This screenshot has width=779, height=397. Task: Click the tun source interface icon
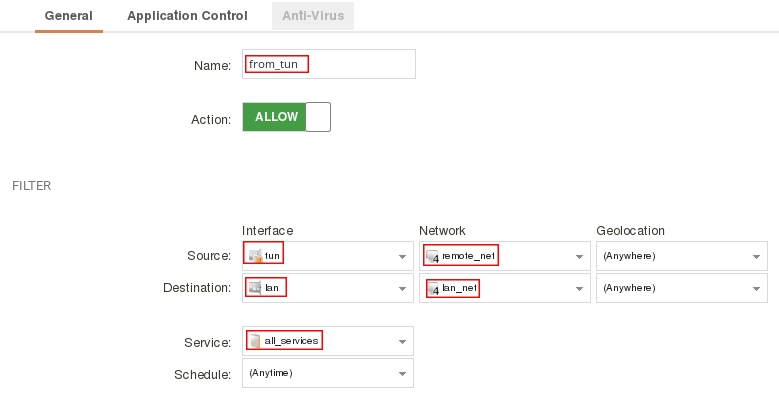pos(255,256)
